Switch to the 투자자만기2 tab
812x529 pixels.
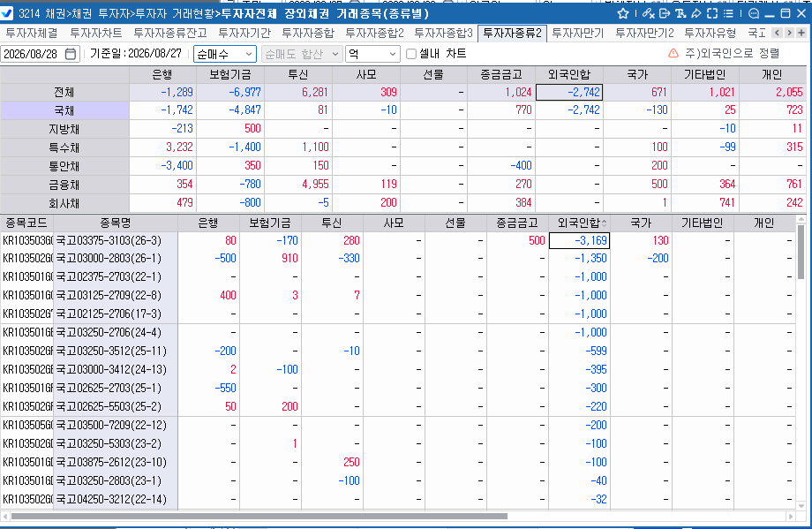tap(644, 34)
